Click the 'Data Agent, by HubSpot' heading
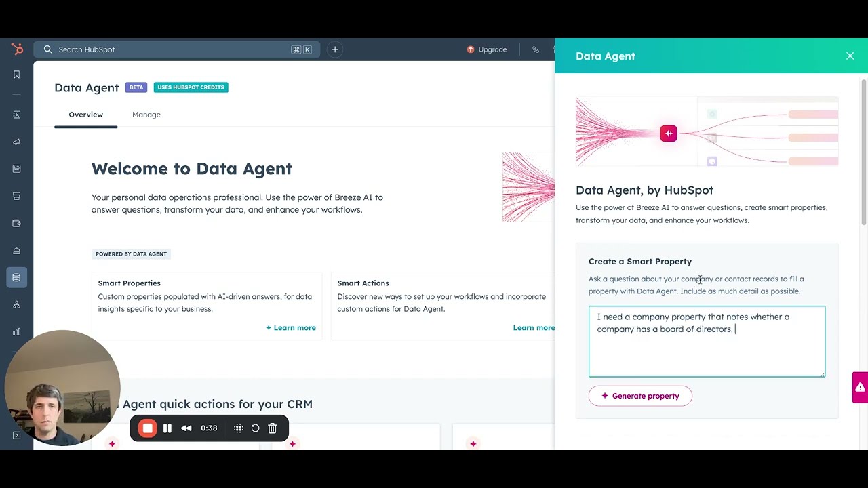 (644, 190)
